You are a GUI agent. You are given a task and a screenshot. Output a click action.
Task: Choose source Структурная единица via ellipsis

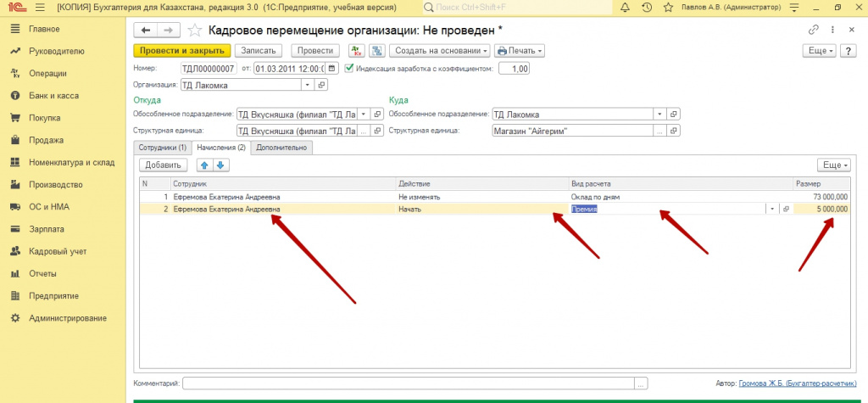(x=363, y=131)
